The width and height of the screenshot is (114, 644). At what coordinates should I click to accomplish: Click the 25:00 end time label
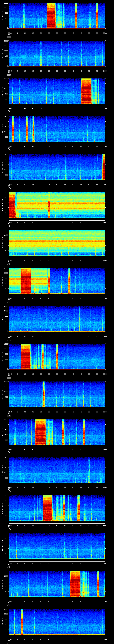tap(105, 109)
